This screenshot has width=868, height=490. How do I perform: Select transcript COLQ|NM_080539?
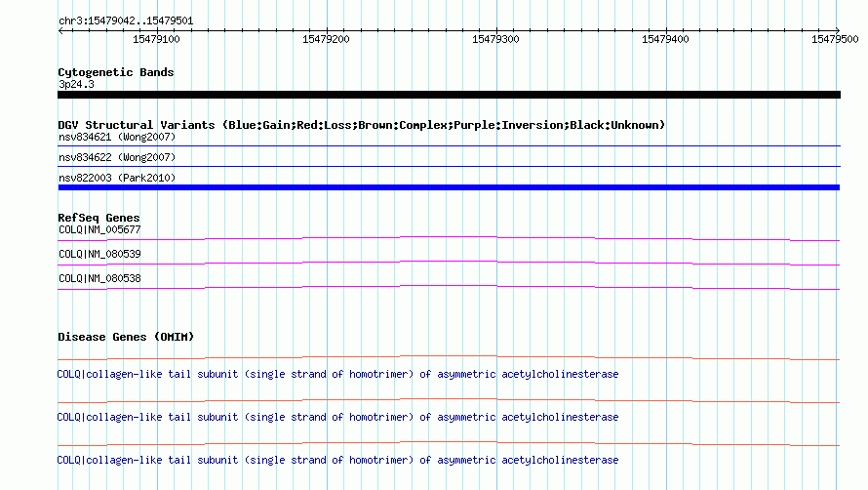point(99,255)
